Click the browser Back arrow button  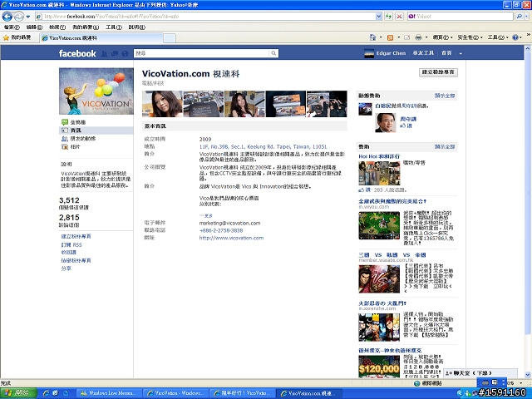click(7, 17)
